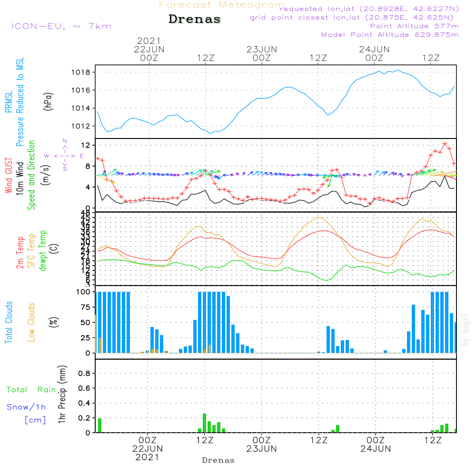The width and height of the screenshot is (476, 476).
Task: Click the blue "Total Clouds" legend label
Action: (x=9, y=322)
